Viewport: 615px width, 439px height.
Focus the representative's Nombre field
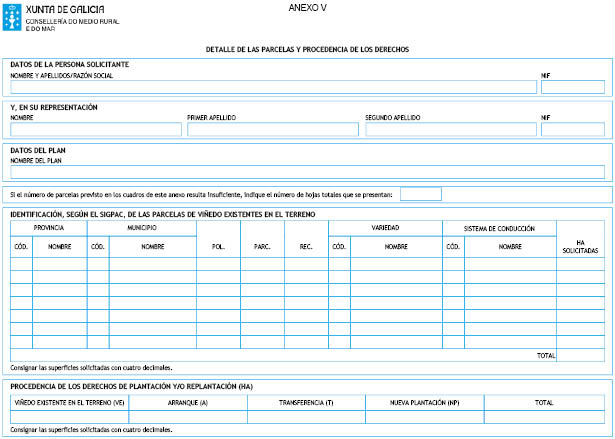[96, 129]
